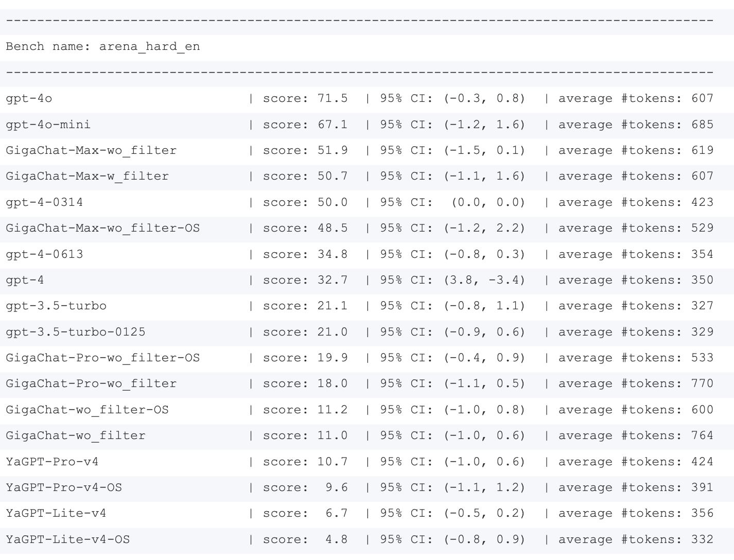734x560 pixels.
Task: Click the score 9.6 value
Action: point(337,487)
